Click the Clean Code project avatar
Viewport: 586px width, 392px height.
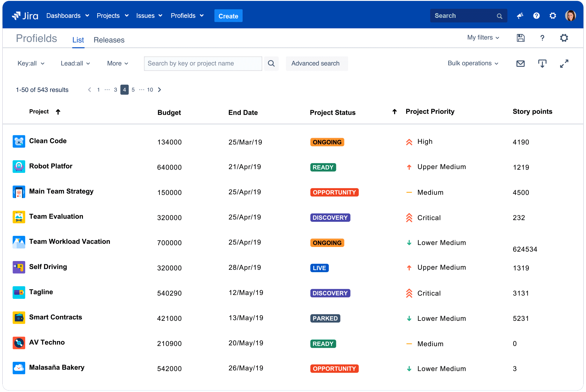19,142
